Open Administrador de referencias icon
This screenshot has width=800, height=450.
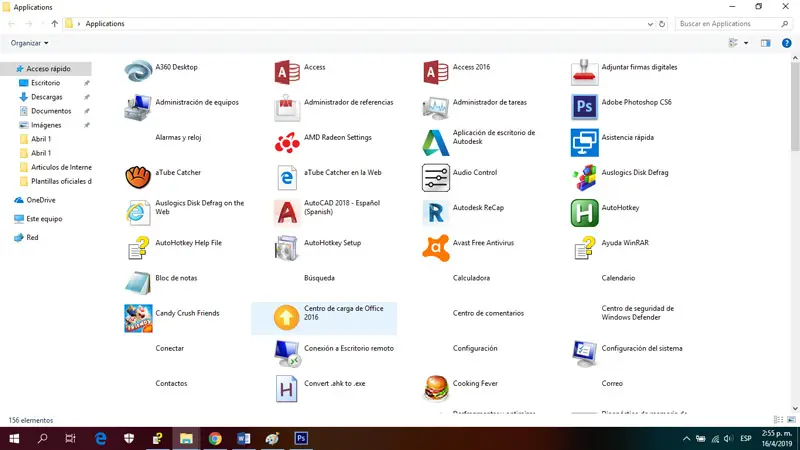(x=287, y=107)
